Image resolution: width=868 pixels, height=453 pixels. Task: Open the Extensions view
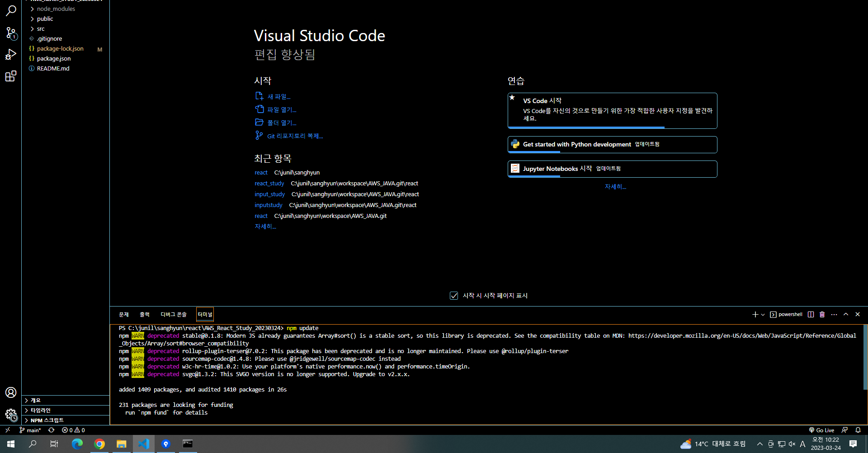[11, 76]
